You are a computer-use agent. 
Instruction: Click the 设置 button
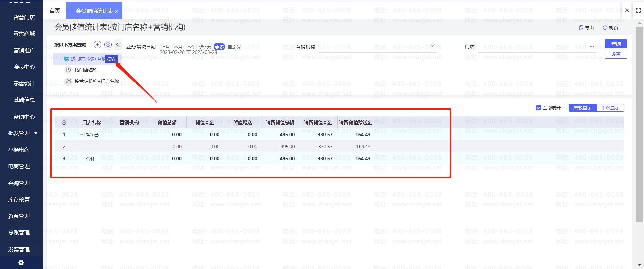point(616,54)
